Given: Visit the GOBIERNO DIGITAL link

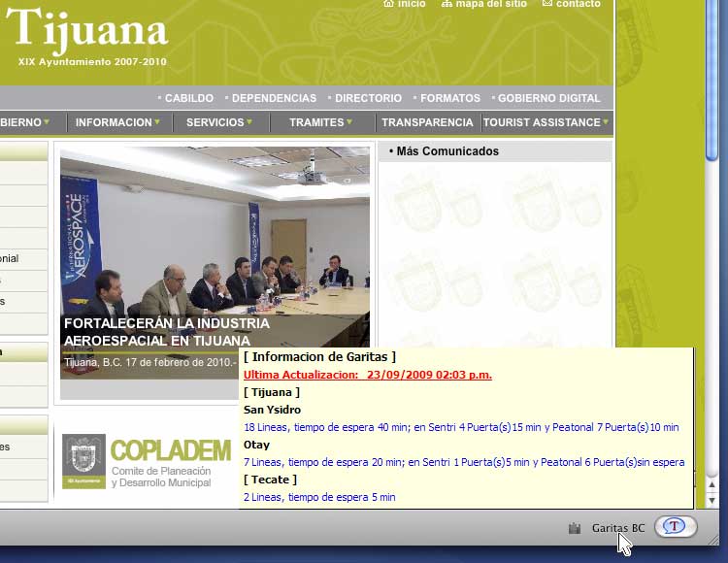Looking at the screenshot, I should tap(549, 98).
